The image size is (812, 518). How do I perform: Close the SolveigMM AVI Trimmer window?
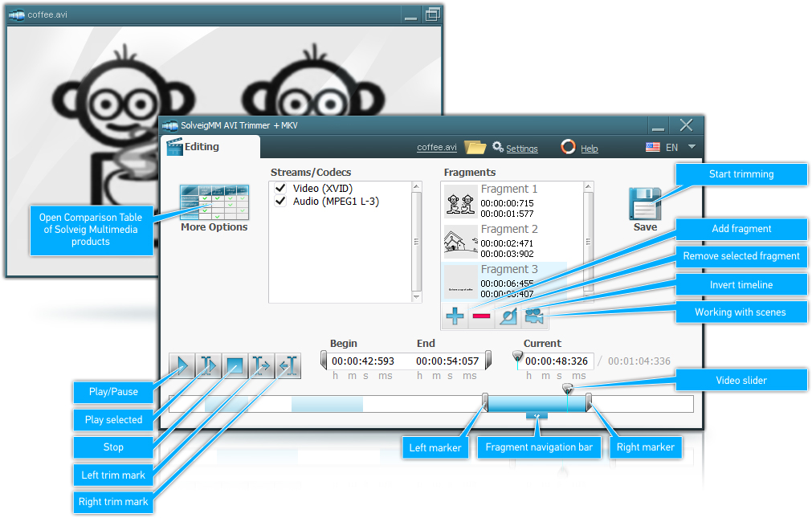[686, 125]
